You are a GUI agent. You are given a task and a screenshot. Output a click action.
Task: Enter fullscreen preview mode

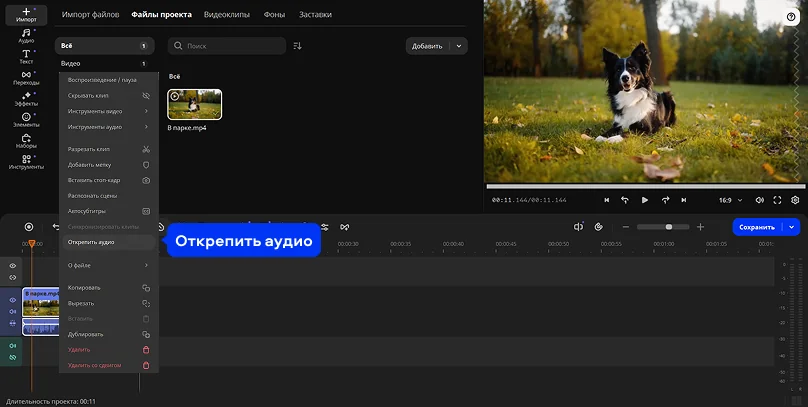(x=777, y=200)
